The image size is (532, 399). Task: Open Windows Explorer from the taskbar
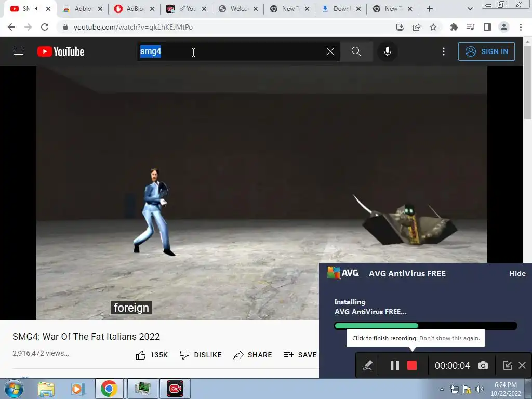point(46,389)
